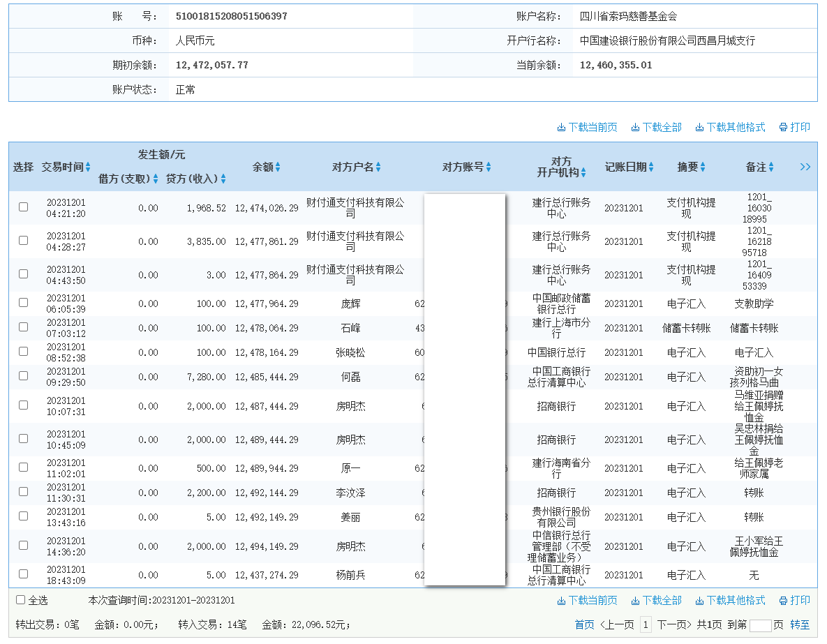Select checkbox for 杨前兵 transaction row
Screen dimensions: 827x644
[x=23, y=574]
